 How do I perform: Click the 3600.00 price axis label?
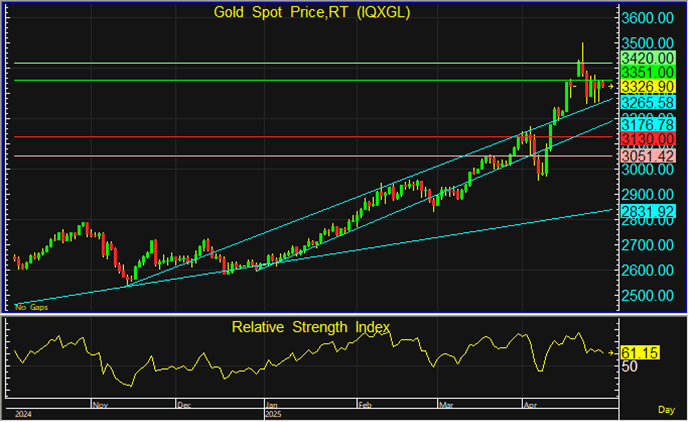[x=648, y=19]
